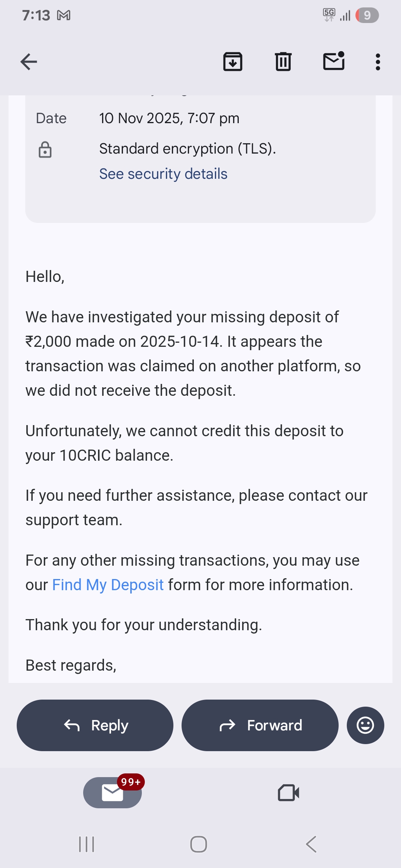The height and width of the screenshot is (868, 401).
Task: Tap the Gmail notification icon in status bar
Action: [x=63, y=15]
